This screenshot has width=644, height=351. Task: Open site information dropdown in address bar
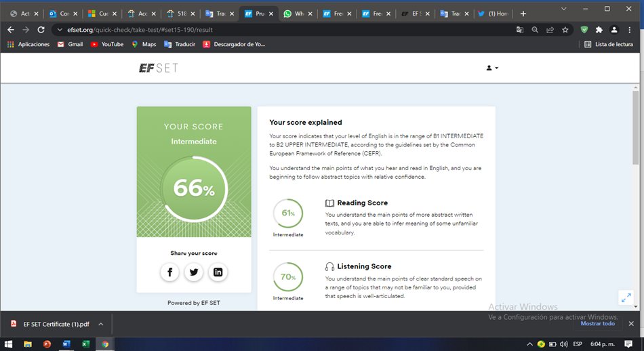(60, 30)
